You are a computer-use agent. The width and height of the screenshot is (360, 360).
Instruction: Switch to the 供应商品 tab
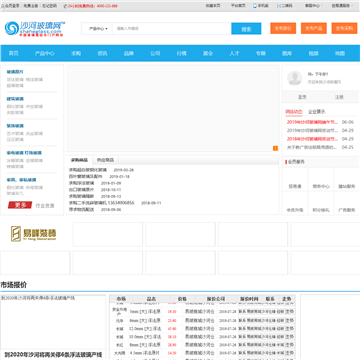(x=105, y=160)
